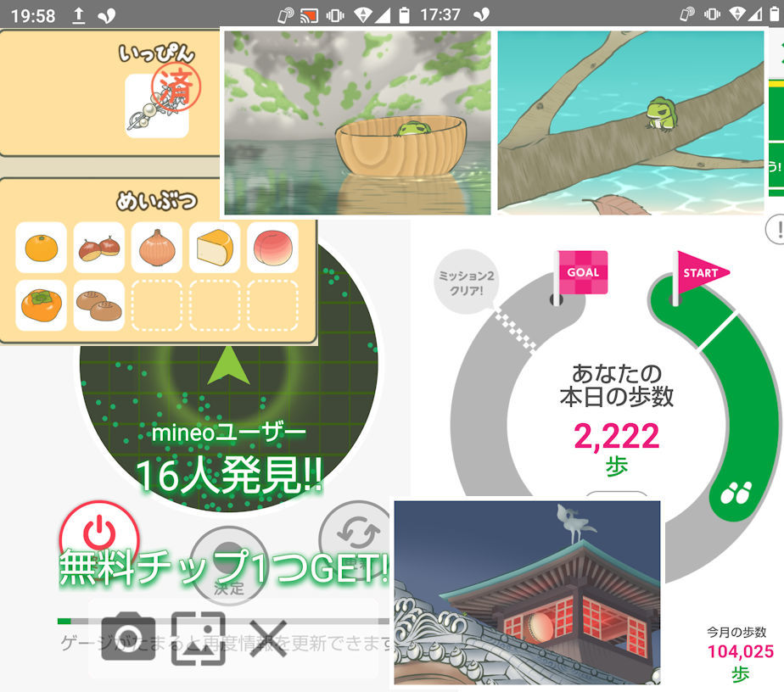Tap the camera capture icon
784x692 pixels.
pyautogui.click(x=128, y=636)
